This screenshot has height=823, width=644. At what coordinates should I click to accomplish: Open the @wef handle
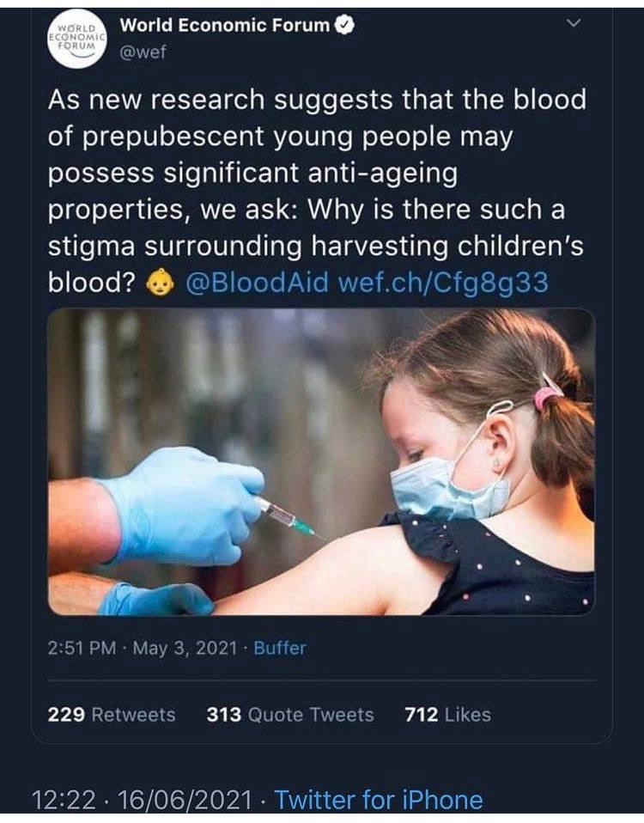coord(143,52)
